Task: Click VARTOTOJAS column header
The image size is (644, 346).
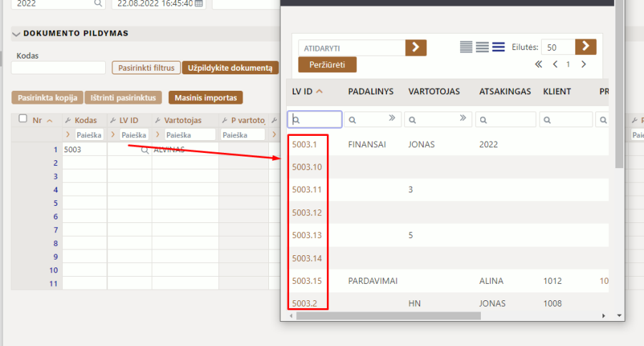Action: click(x=434, y=92)
